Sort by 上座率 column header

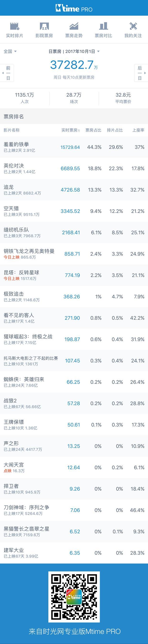click(x=138, y=130)
